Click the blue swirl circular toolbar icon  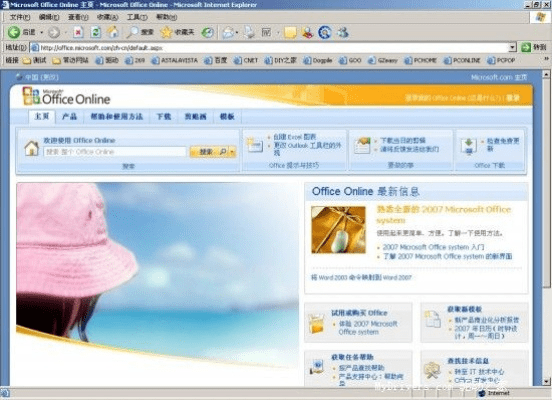click(x=325, y=32)
